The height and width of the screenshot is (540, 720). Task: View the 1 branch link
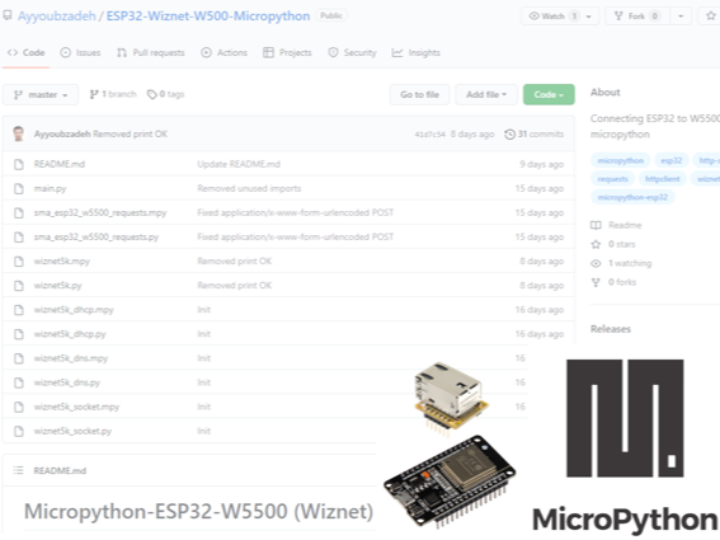pos(113,94)
